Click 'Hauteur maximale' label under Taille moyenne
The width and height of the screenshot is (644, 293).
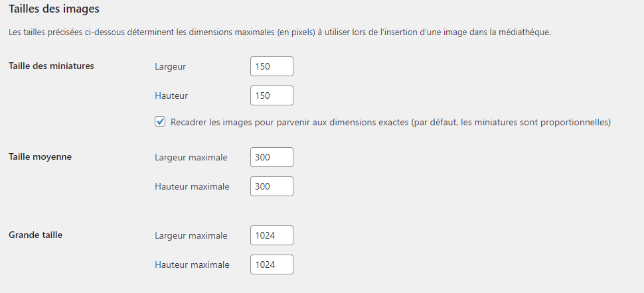pyautogui.click(x=192, y=186)
